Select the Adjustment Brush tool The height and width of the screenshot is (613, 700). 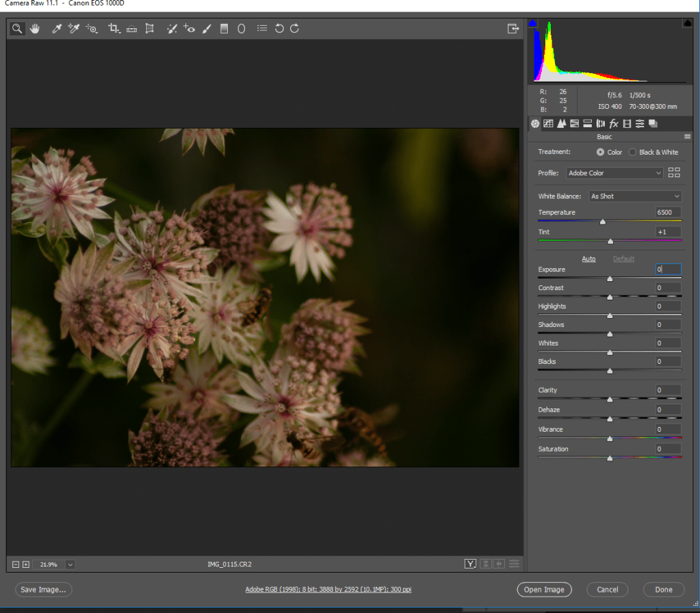coord(207,29)
